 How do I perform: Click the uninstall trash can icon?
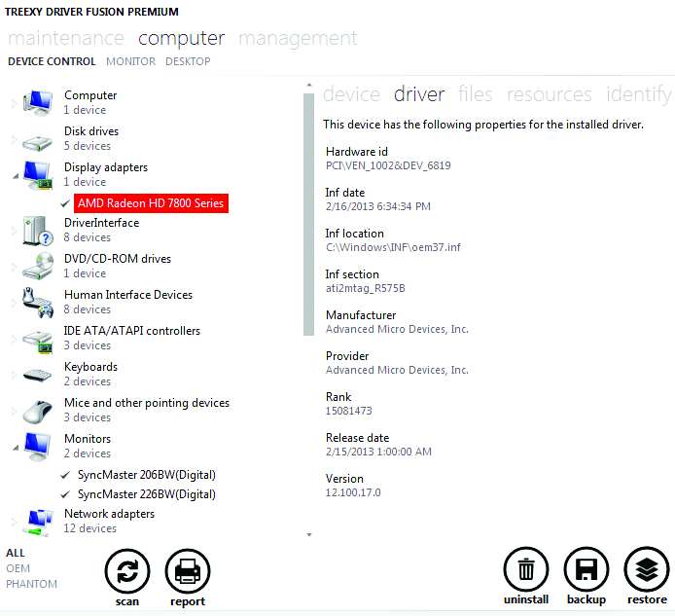526,569
